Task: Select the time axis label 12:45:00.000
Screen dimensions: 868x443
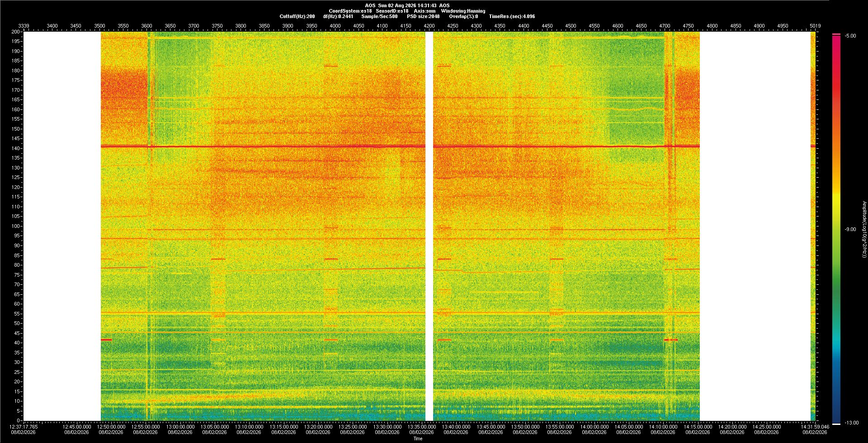Action: pyautogui.click(x=77, y=426)
